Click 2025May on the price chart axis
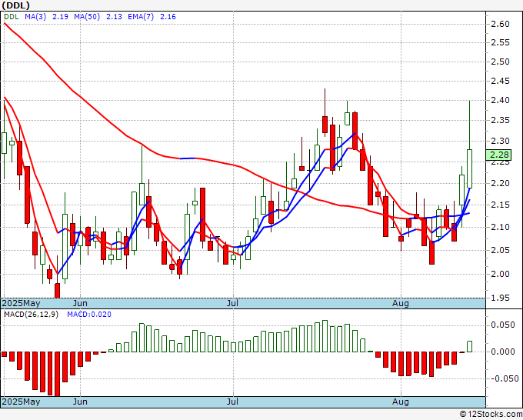The image size is (523, 420). point(21,304)
